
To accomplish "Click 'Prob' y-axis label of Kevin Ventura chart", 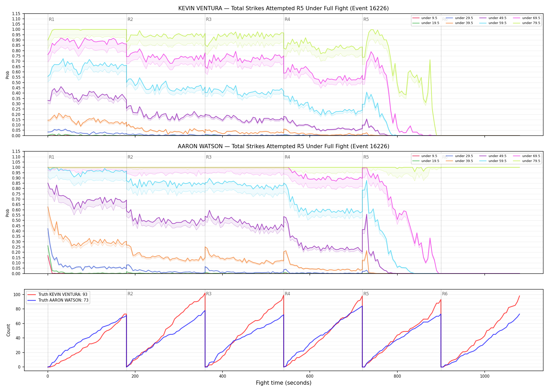I will tap(8, 75).
